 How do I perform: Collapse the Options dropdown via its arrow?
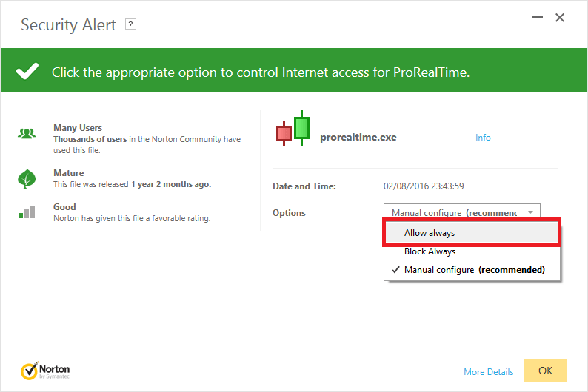tap(530, 213)
